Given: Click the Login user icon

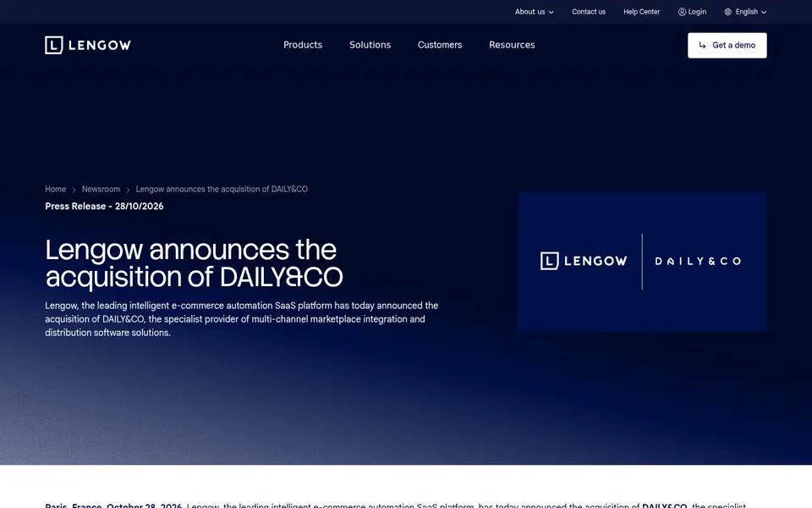Looking at the screenshot, I should click(x=682, y=12).
